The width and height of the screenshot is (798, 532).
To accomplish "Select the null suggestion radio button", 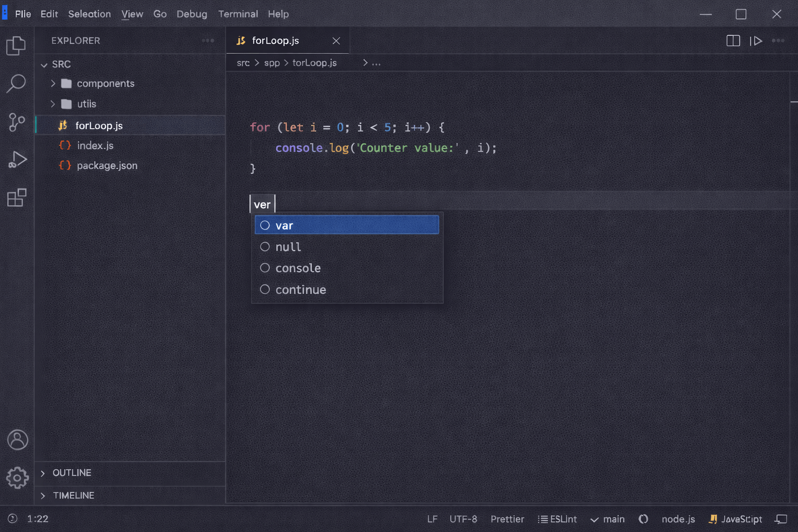I will click(265, 246).
